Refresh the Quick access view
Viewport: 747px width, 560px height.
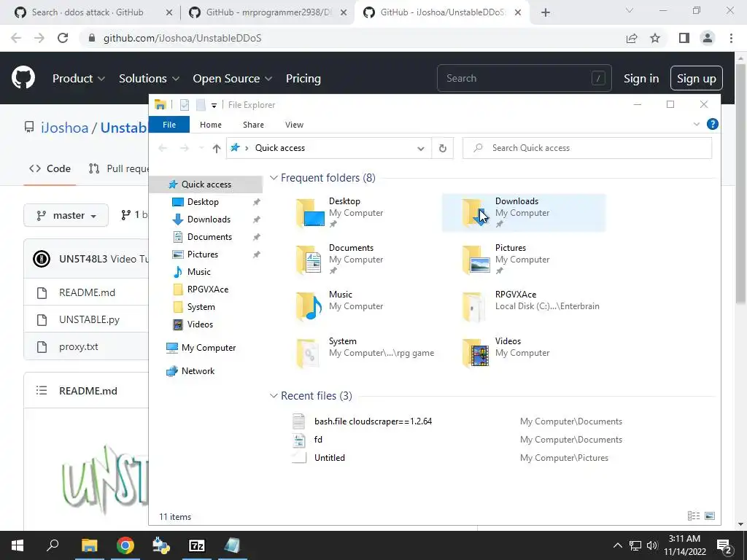(443, 148)
